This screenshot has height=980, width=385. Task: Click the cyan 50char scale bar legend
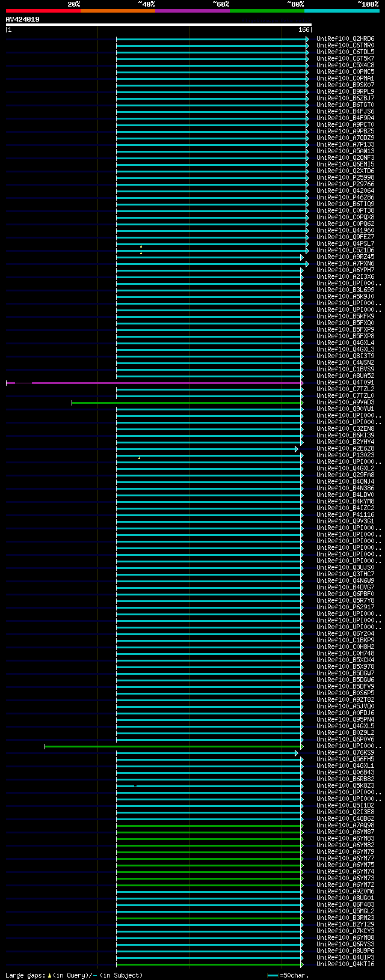(273, 976)
